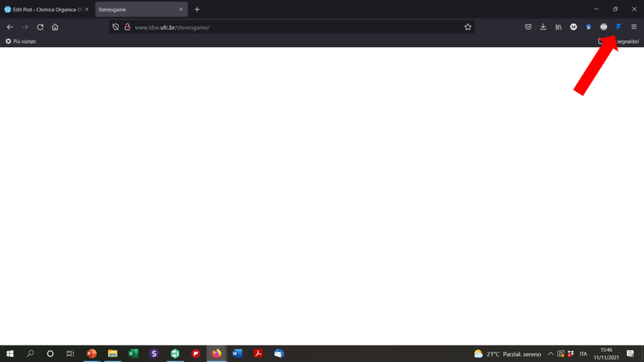Click the blue F extension icon in toolbar
The width and height of the screenshot is (644, 362).
click(618, 27)
